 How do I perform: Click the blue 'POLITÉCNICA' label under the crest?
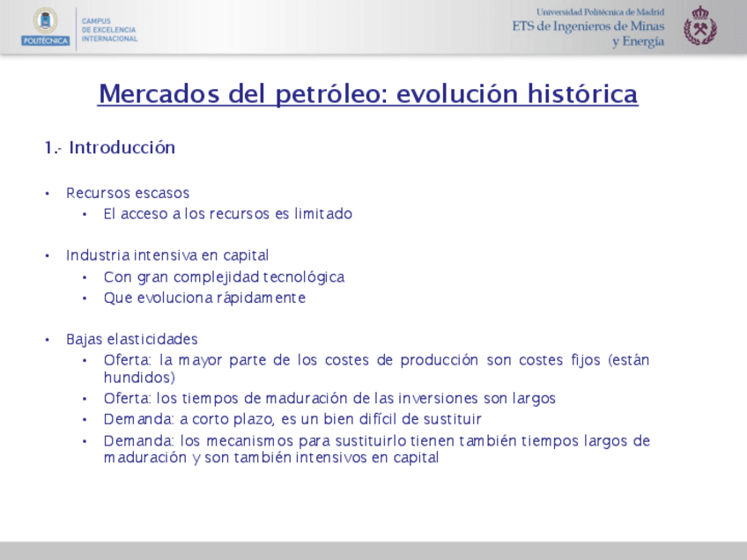click(45, 41)
